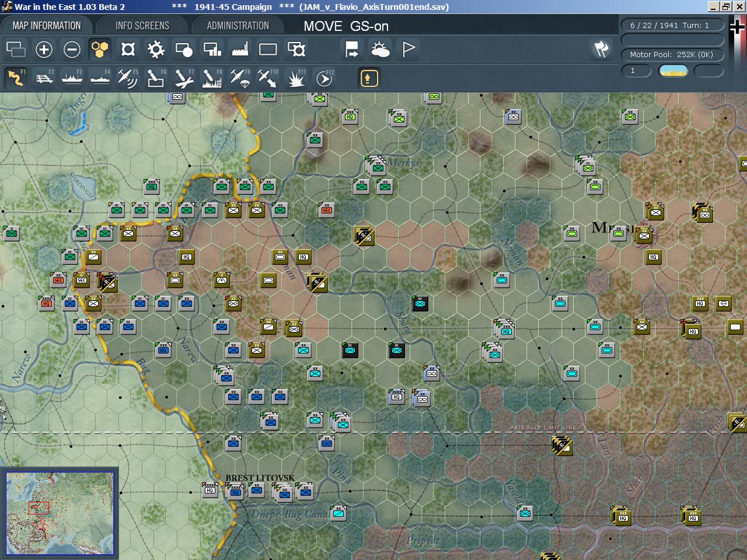Zoom in with the plus icon

(44, 50)
